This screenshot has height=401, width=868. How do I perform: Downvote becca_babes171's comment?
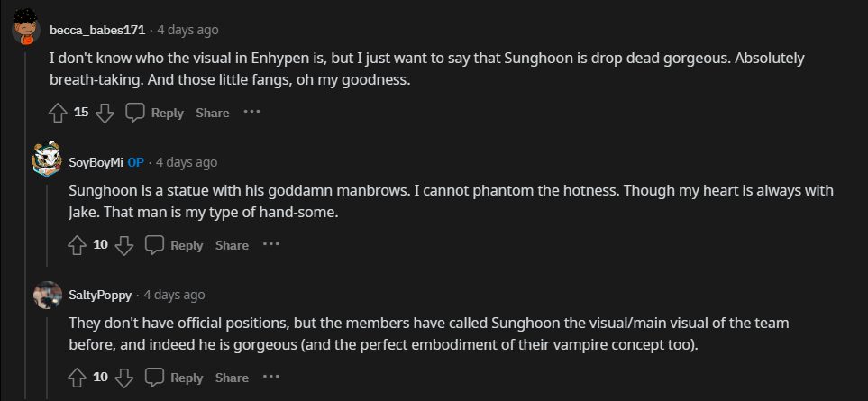click(105, 113)
